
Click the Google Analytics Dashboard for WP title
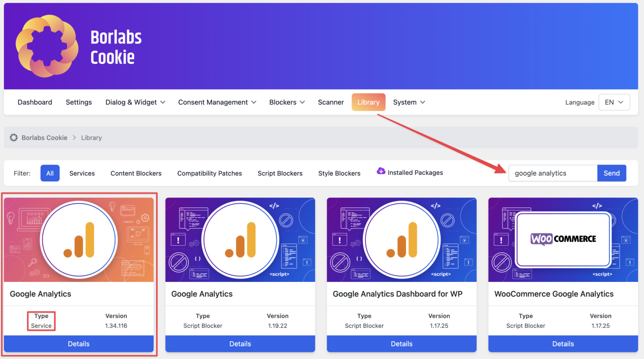point(397,294)
